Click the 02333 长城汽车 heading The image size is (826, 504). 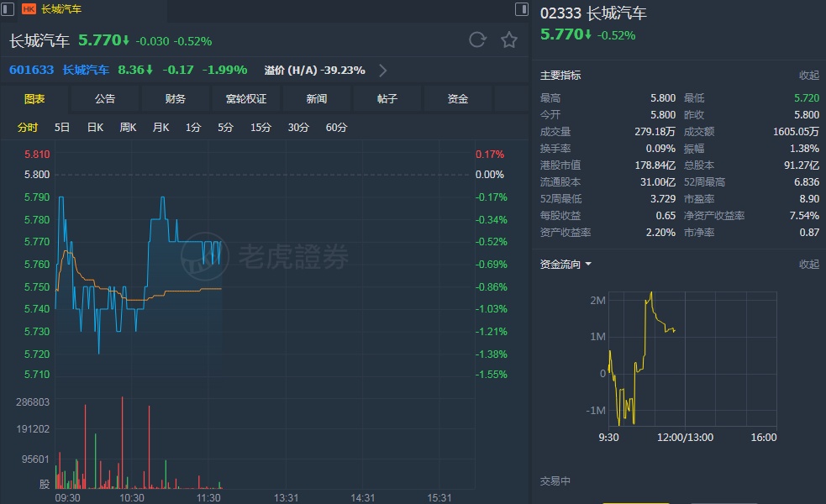click(x=593, y=13)
